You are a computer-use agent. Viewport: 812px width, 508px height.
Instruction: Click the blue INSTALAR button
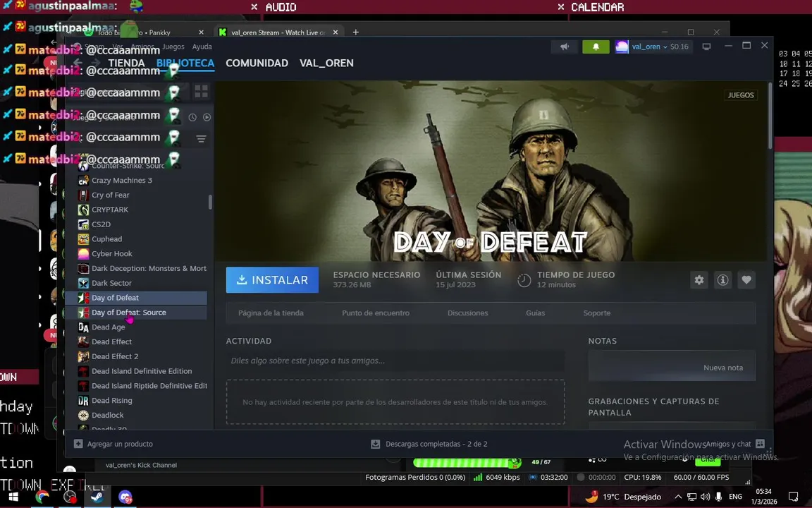(x=272, y=280)
